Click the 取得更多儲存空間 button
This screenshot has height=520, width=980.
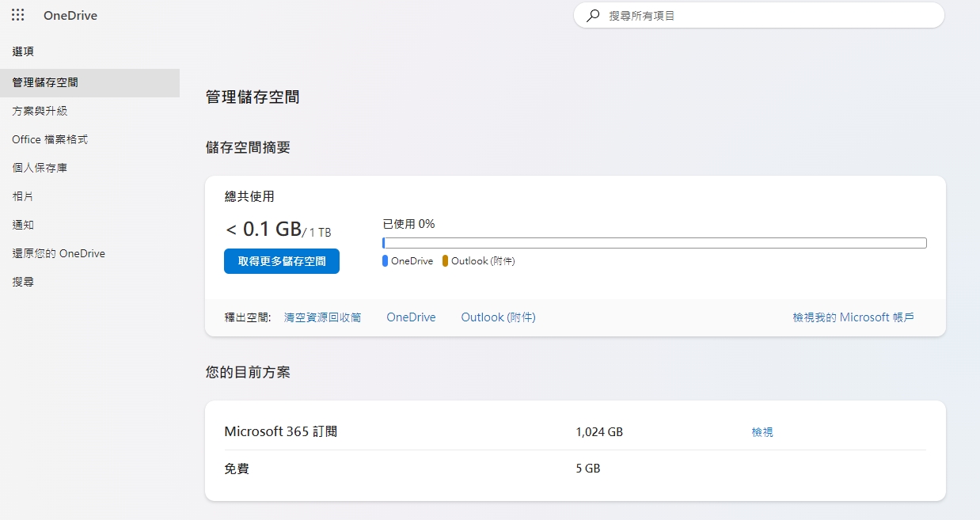[x=281, y=260]
